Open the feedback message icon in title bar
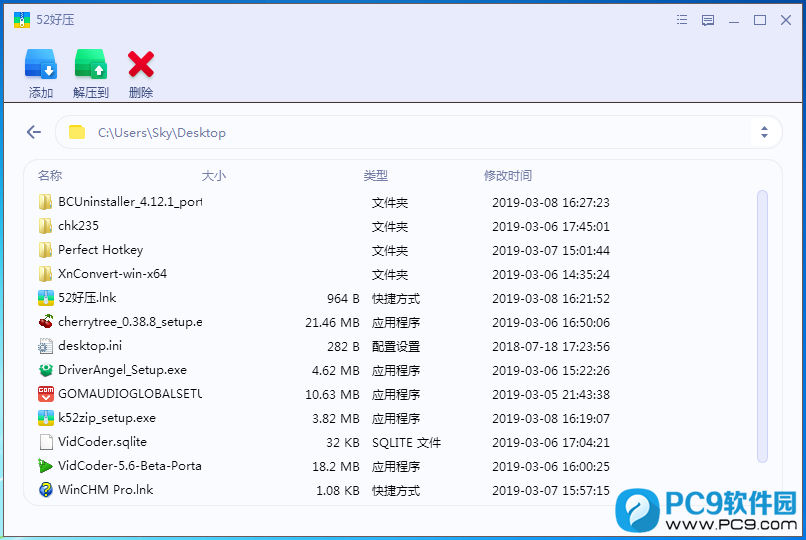This screenshot has height=540, width=806. [x=708, y=20]
